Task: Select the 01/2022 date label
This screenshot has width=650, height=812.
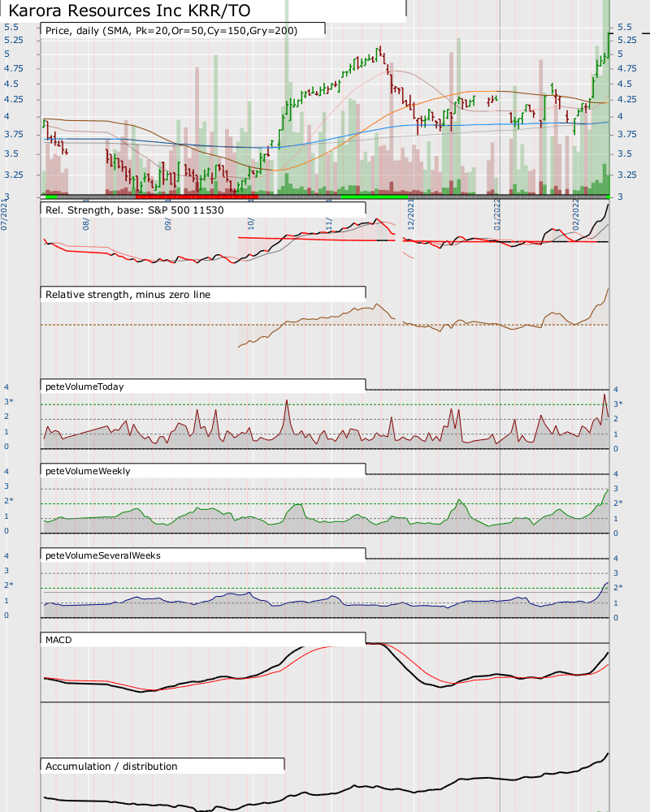Action: pos(497,214)
